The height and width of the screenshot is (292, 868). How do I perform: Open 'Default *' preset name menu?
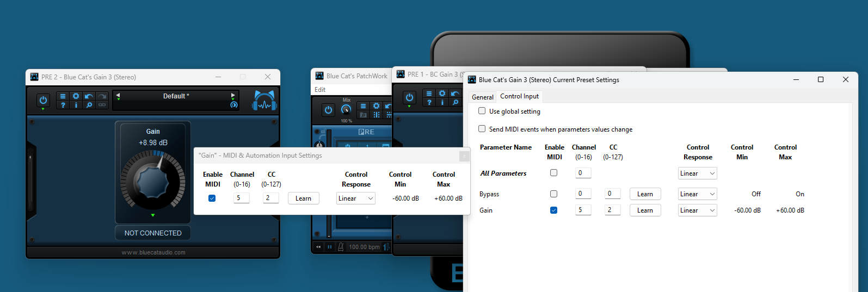(x=176, y=96)
